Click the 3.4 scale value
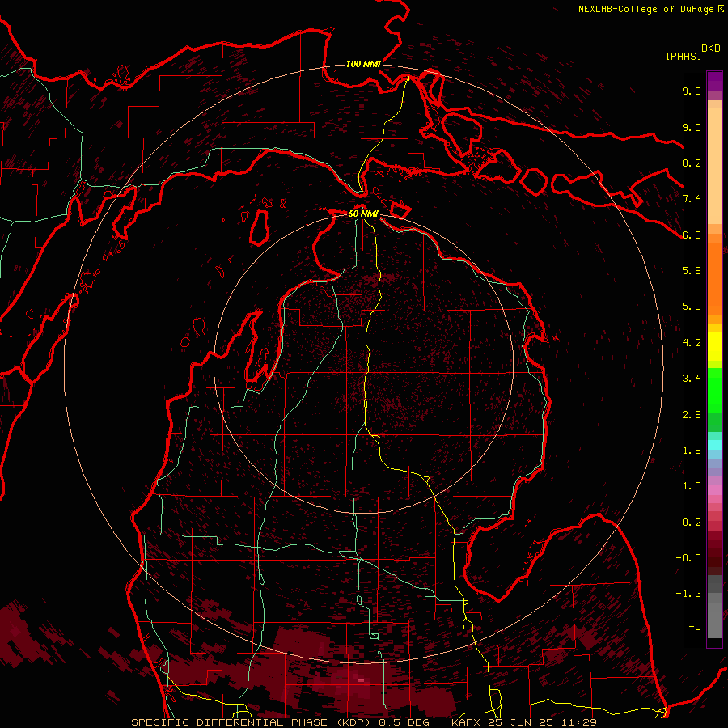 [x=692, y=379]
